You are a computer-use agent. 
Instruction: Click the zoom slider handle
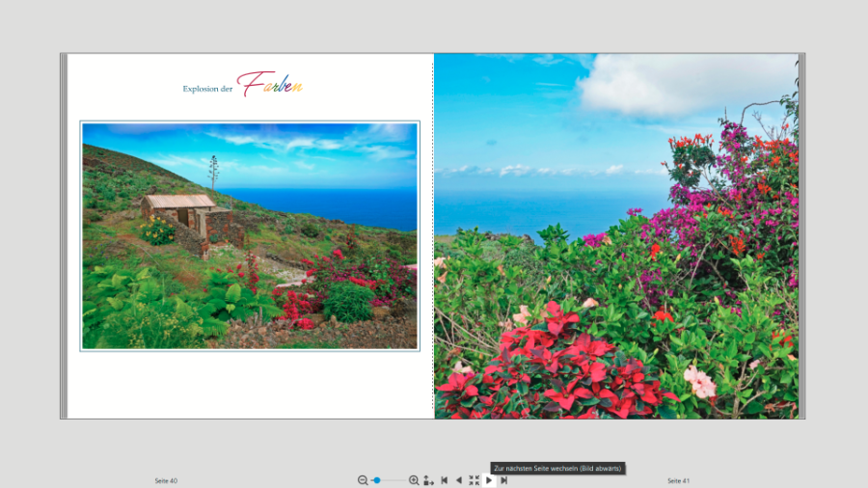(x=377, y=480)
